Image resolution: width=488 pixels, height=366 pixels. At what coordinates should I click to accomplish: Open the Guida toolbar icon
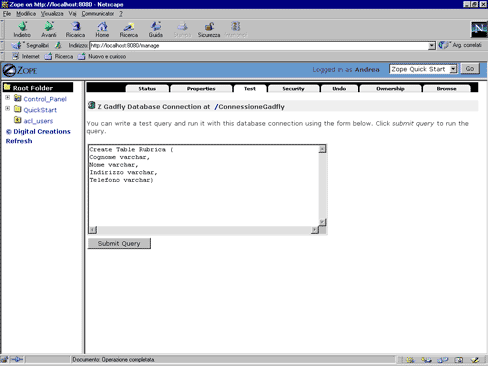[x=155, y=29]
